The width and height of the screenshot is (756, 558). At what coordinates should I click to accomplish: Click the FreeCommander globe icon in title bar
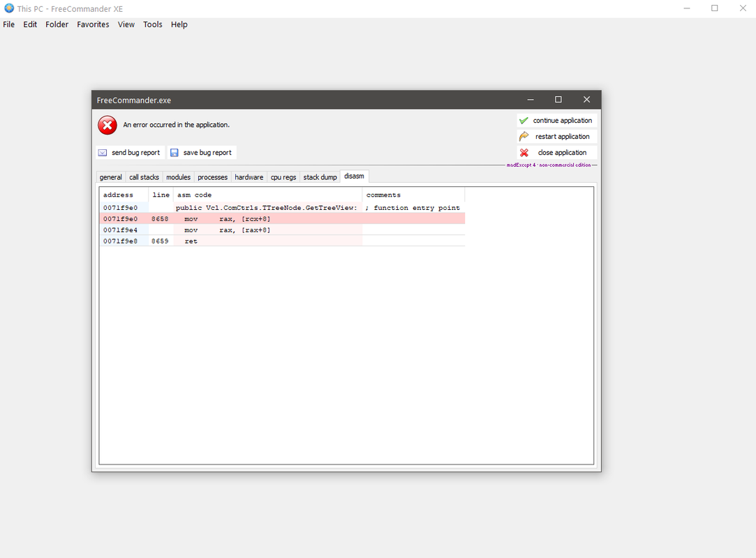(8, 8)
